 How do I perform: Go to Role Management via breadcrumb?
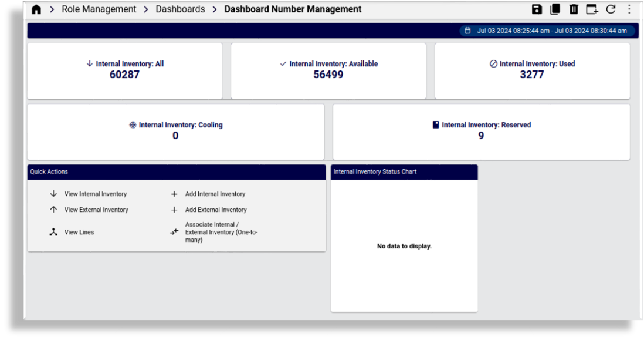tap(99, 9)
